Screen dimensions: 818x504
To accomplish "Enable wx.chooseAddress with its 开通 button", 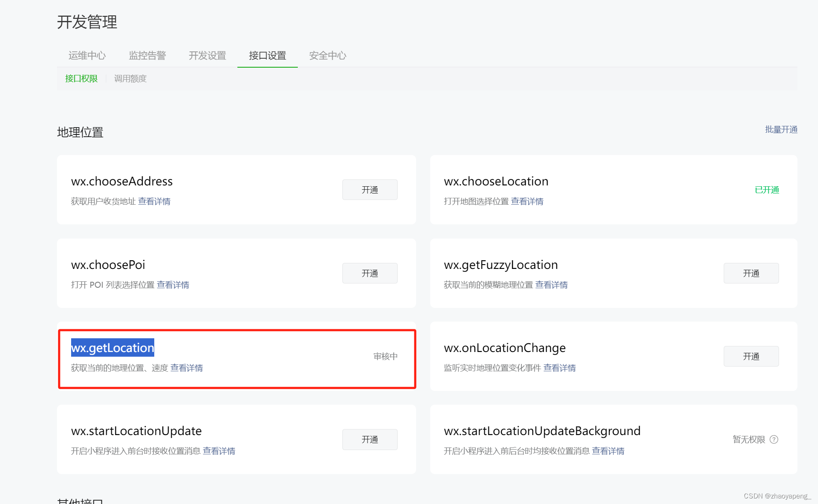I will (370, 190).
